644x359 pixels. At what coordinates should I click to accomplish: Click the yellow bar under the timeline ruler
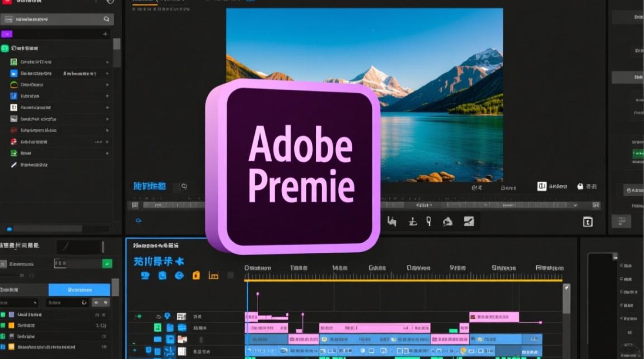403,280
